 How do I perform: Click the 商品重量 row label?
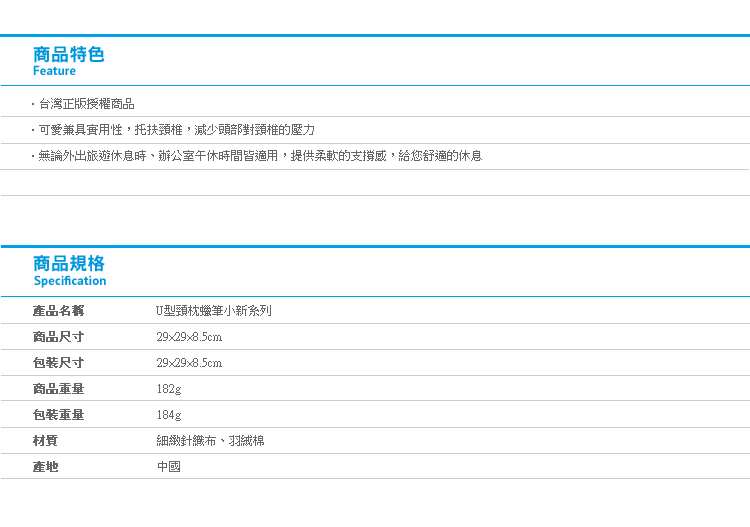58,388
